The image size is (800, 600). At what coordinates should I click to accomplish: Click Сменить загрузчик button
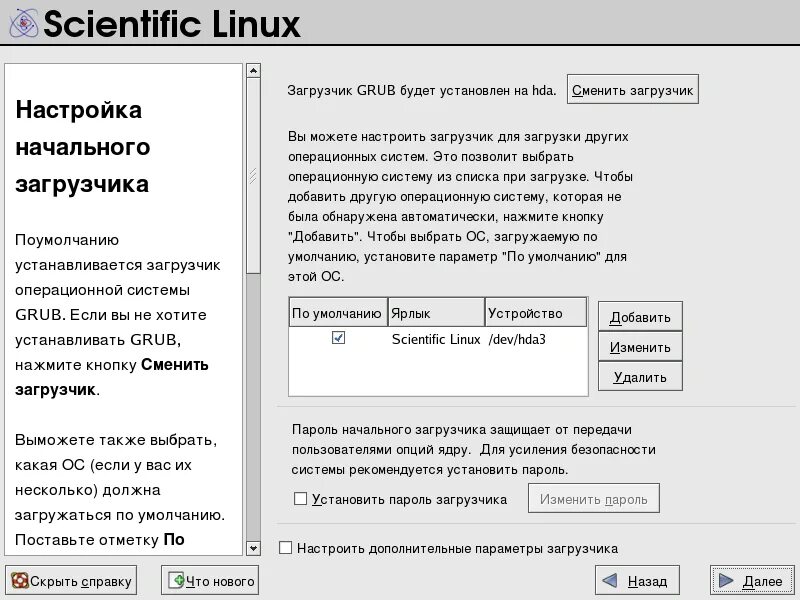pyautogui.click(x=633, y=90)
